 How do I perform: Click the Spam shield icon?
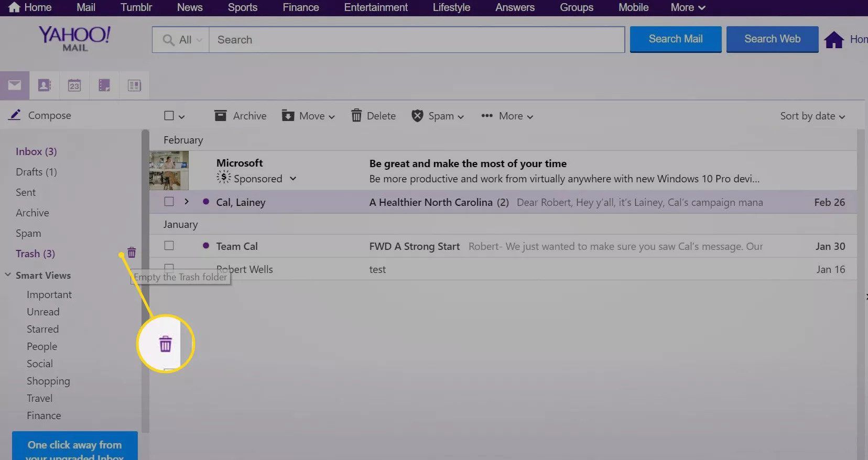[x=417, y=116]
